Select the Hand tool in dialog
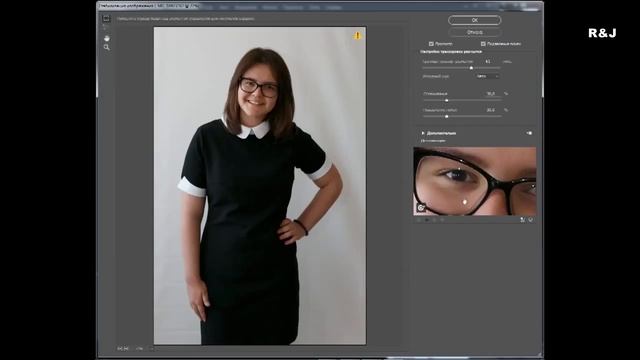The width and height of the screenshot is (640, 360). (107, 38)
